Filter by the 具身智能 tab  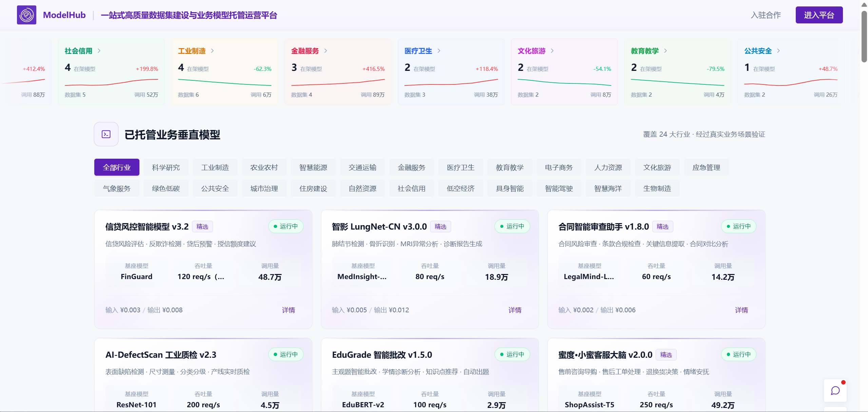click(510, 188)
